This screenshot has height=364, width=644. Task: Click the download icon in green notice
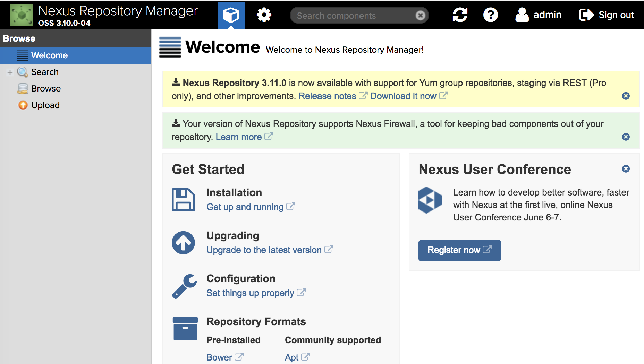tap(176, 123)
